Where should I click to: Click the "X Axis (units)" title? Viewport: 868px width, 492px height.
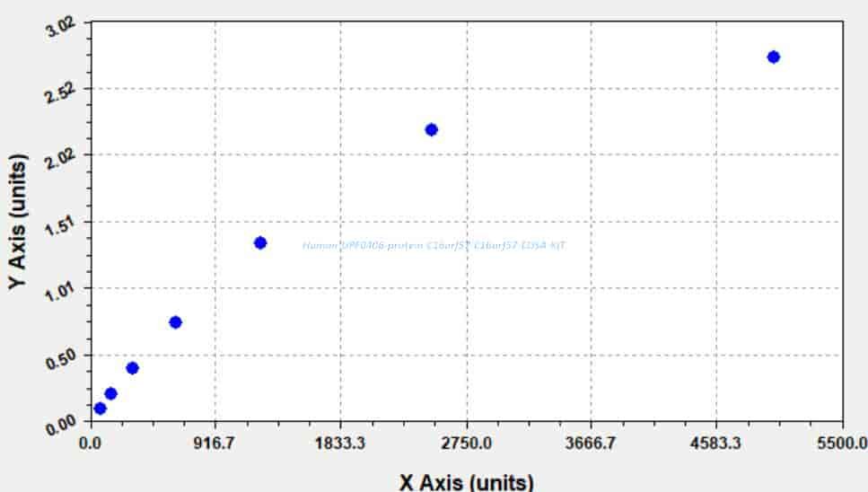pyautogui.click(x=466, y=481)
